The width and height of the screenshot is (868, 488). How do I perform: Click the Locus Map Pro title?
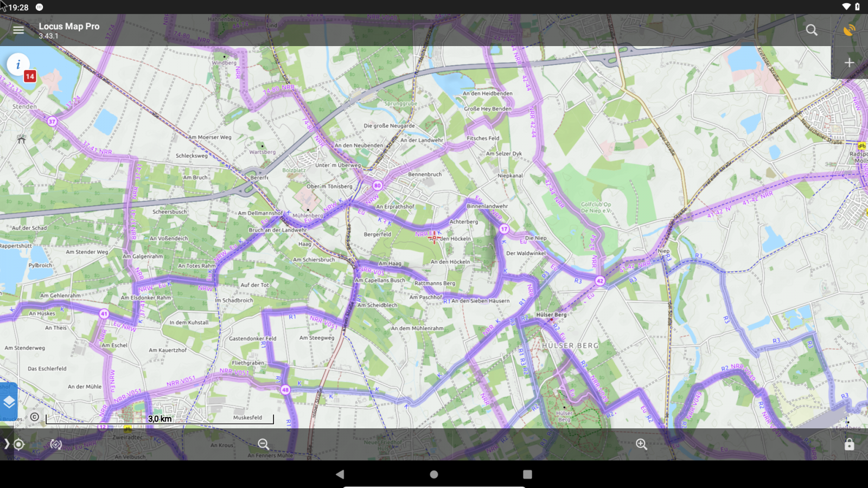[69, 27]
